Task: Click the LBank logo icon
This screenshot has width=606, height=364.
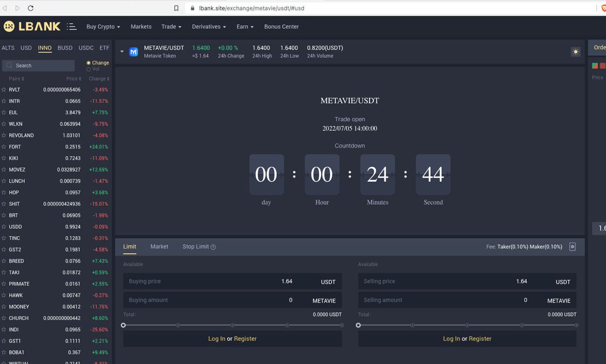Action: coord(10,26)
